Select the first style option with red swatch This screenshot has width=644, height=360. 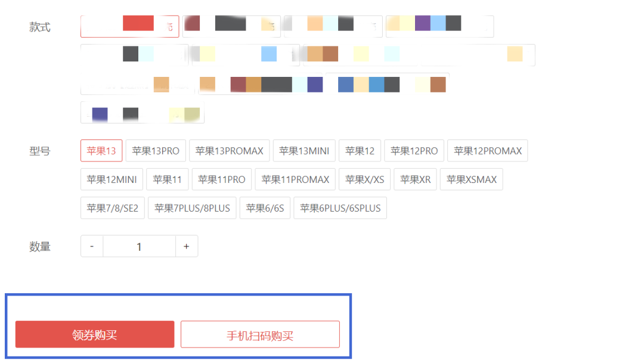click(x=130, y=26)
